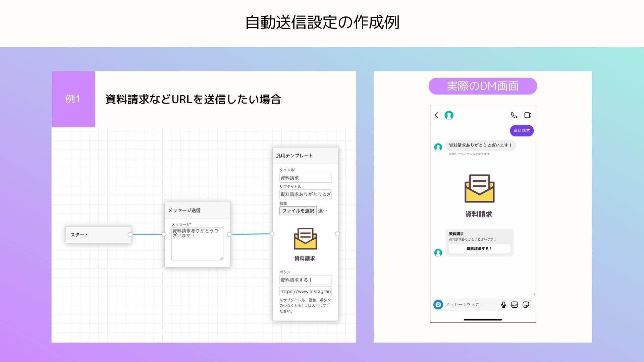Tap the 資料請求する！ button in DM
644x362 pixels.
pyautogui.click(x=479, y=249)
